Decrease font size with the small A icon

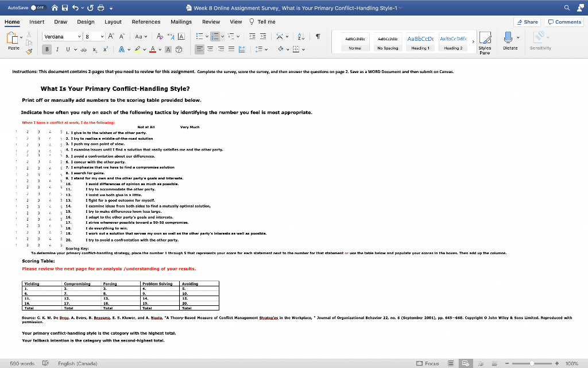122,36
